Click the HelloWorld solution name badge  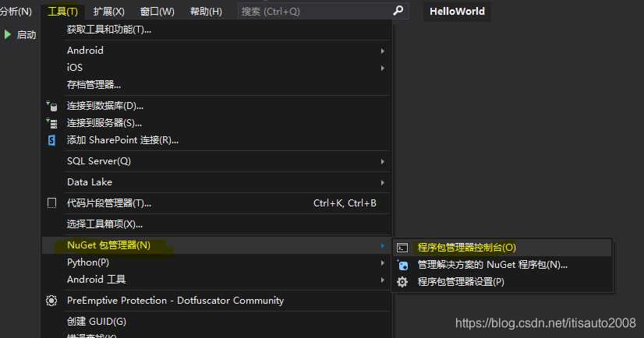[457, 11]
